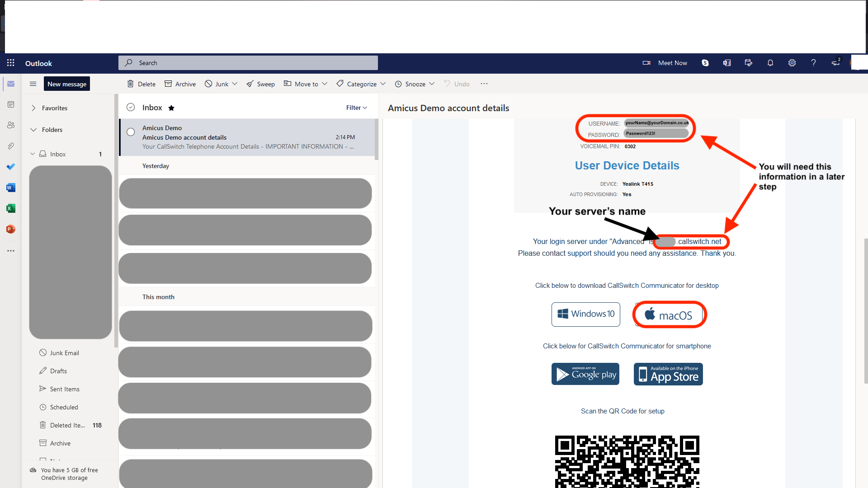Click Undo in the toolbar

pyautogui.click(x=457, y=84)
